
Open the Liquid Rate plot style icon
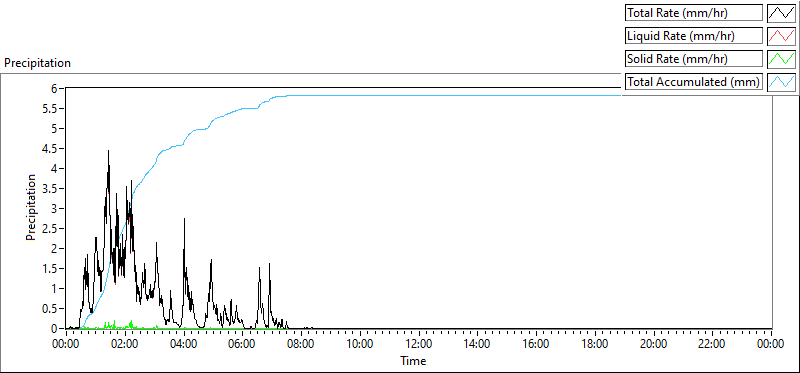pyautogui.click(x=781, y=36)
